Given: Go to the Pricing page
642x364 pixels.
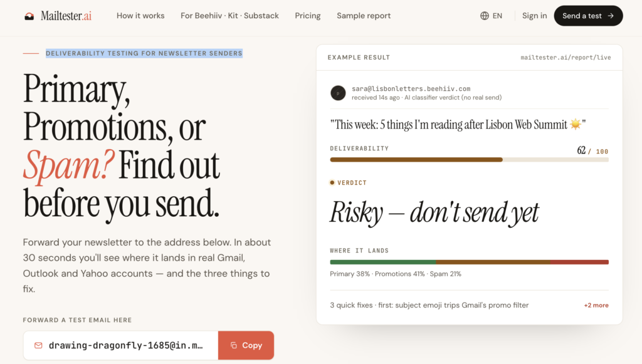Looking at the screenshot, I should [x=307, y=16].
